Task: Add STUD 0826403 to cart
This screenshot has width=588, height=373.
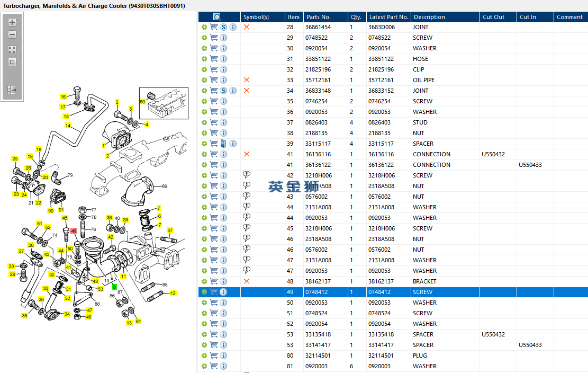Action: (214, 122)
